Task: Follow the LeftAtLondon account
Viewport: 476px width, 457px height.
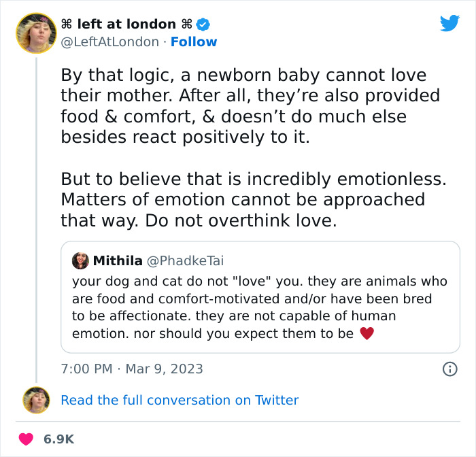Action: (x=194, y=42)
